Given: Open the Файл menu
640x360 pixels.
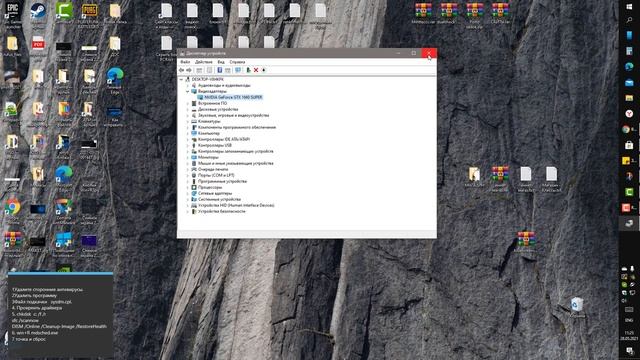Looking at the screenshot, I should 185,62.
